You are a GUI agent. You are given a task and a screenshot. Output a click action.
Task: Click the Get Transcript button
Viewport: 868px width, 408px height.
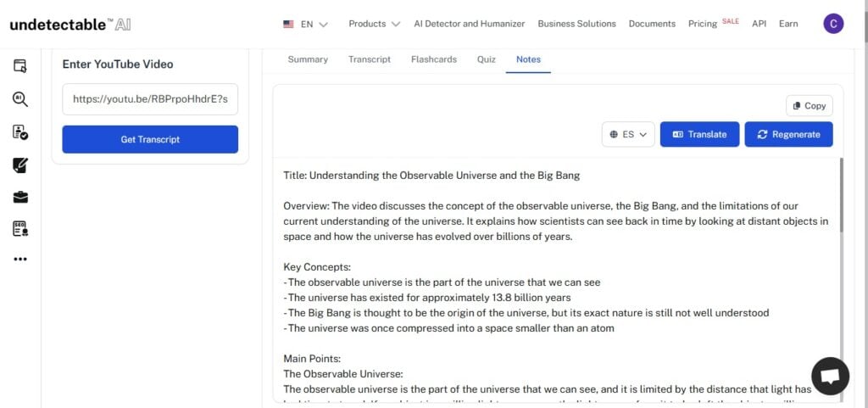tap(150, 139)
